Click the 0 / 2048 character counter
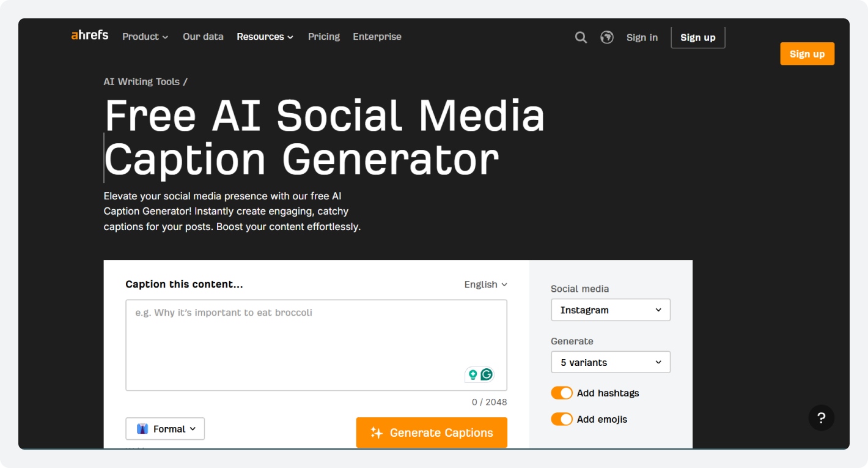The height and width of the screenshot is (468, 868). click(x=489, y=402)
